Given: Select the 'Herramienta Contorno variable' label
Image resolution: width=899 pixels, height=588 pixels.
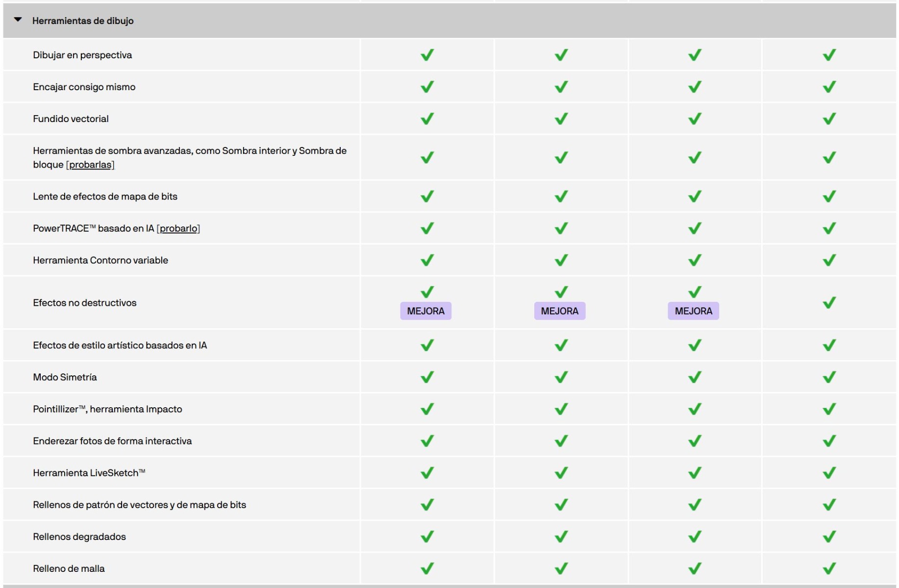Looking at the screenshot, I should pyautogui.click(x=100, y=260).
